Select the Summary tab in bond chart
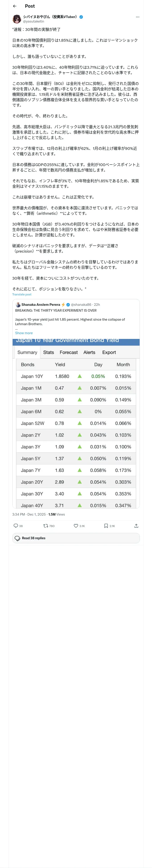The height and width of the screenshot is (868, 152). click(27, 352)
